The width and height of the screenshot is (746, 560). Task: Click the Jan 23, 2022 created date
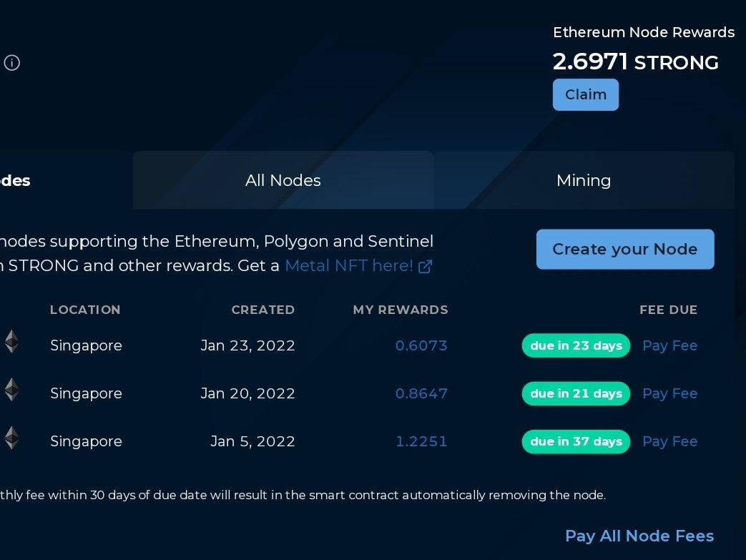tap(248, 345)
